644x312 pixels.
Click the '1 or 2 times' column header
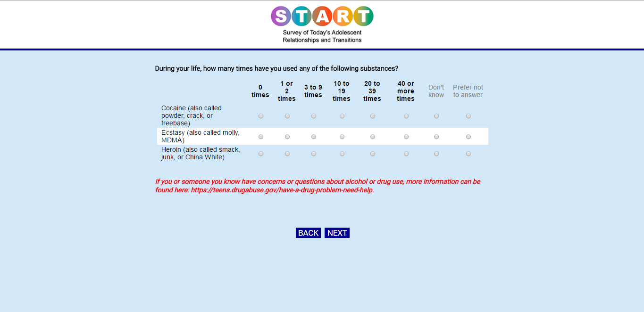pyautogui.click(x=287, y=91)
